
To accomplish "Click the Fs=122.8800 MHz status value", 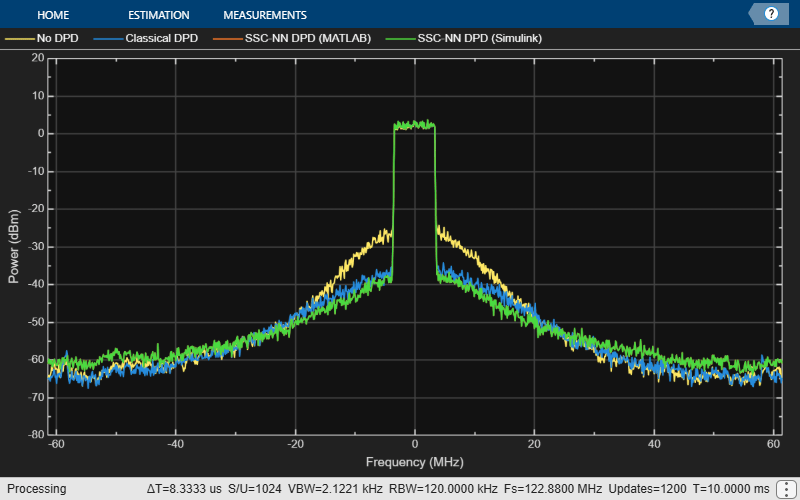I will 553,489.
